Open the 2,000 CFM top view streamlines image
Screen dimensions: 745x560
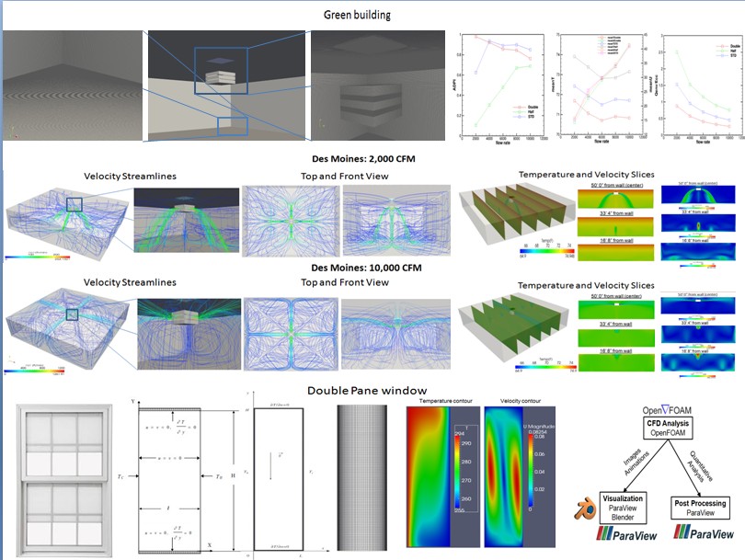point(292,221)
